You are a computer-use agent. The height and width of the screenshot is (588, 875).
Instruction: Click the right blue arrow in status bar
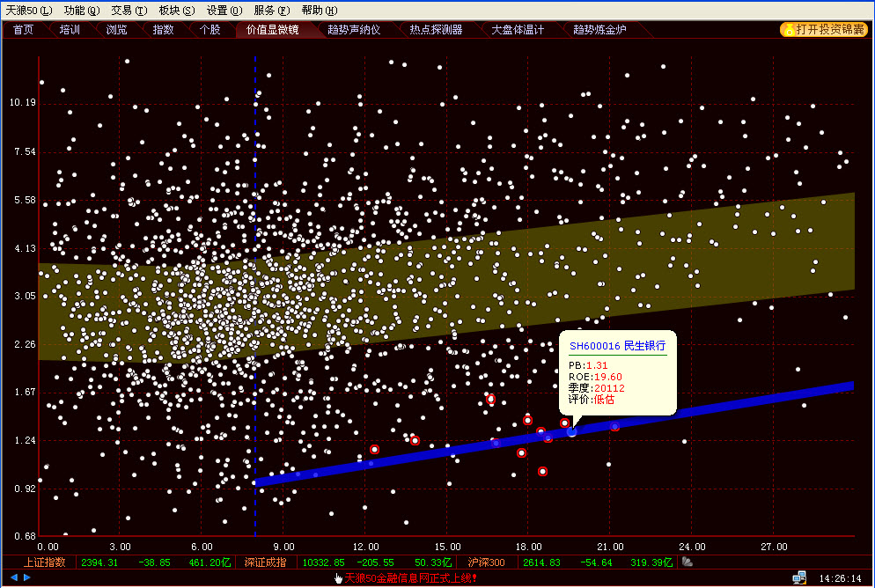[26, 577]
